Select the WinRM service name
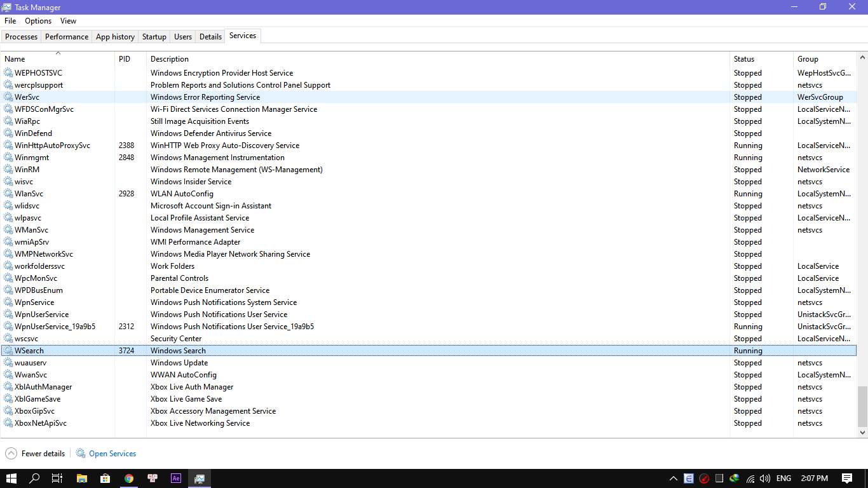Viewport: 868px width, 488px height. click(27, 170)
